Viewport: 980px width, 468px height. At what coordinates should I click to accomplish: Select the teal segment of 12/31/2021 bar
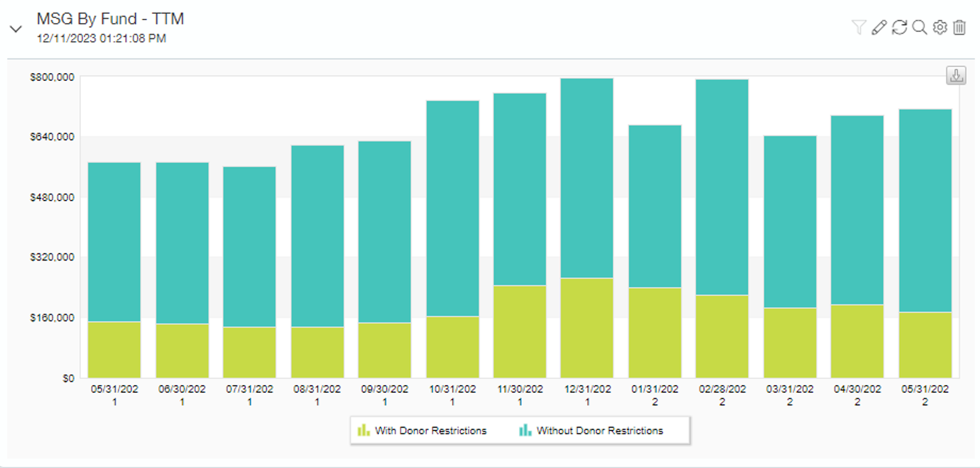point(586,178)
